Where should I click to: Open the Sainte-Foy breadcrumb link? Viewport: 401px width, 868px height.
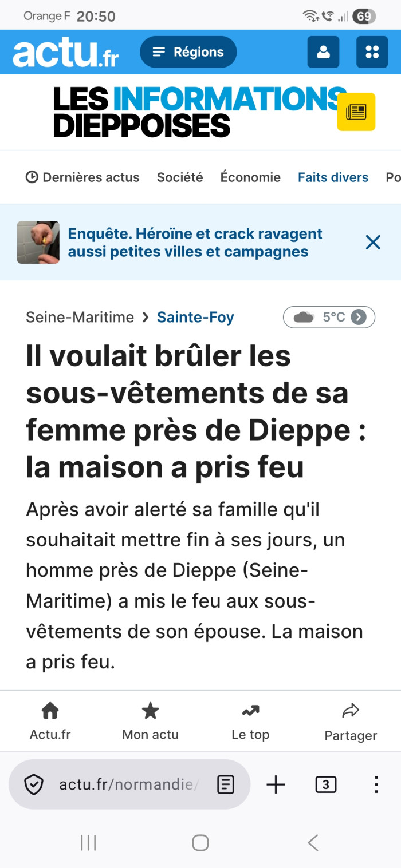coord(195,317)
